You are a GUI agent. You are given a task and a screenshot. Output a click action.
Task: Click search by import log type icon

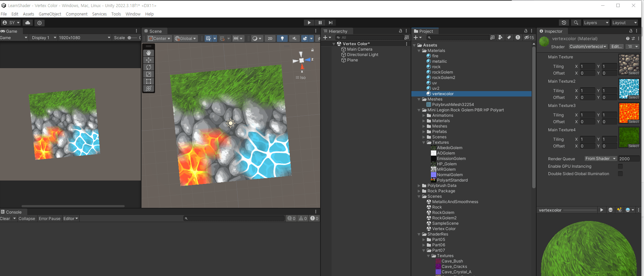(518, 37)
